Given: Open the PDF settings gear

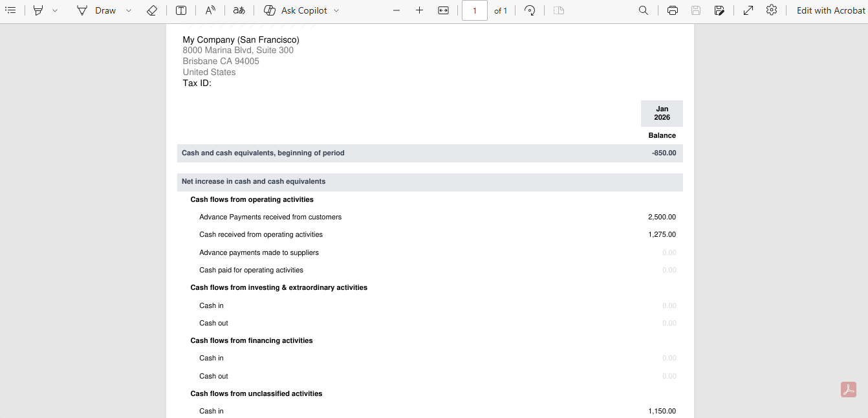Looking at the screenshot, I should [771, 10].
